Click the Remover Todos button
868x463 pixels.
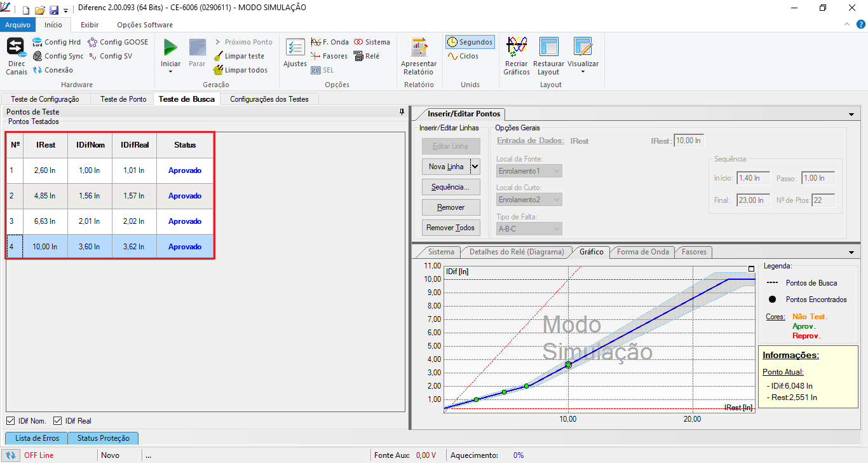tap(451, 228)
